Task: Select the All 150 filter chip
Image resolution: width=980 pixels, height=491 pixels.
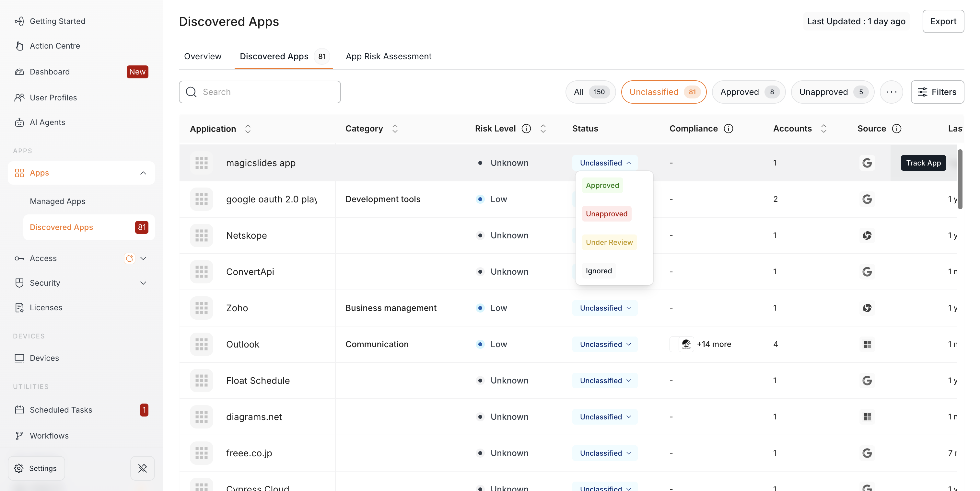Action: click(x=590, y=92)
